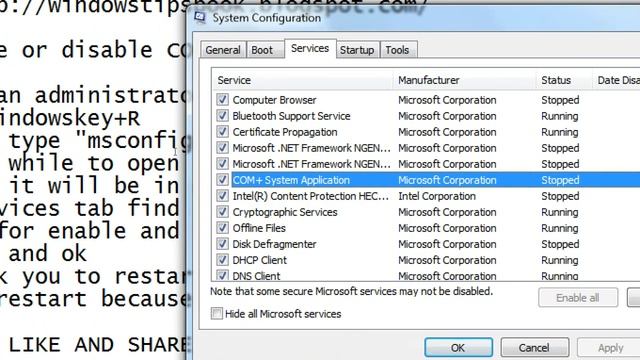Select the COM+ System Application row
The height and width of the screenshot is (360, 640).
click(x=426, y=180)
